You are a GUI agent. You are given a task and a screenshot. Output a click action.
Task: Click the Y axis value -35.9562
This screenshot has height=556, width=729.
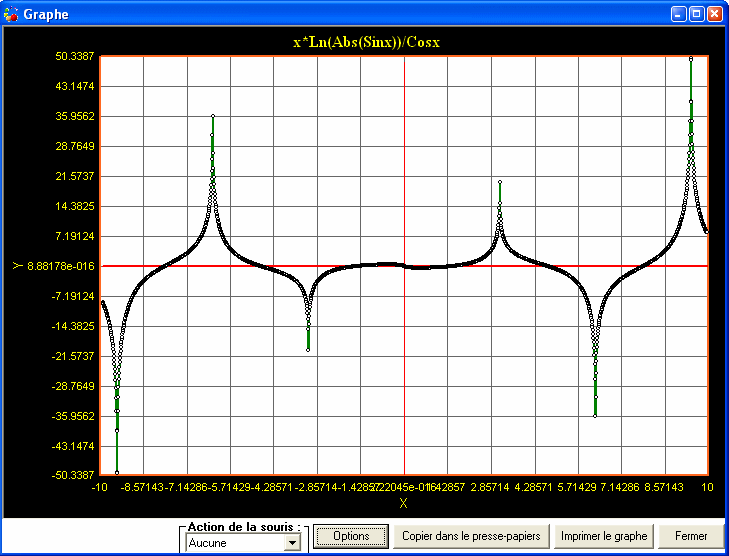(x=73, y=416)
